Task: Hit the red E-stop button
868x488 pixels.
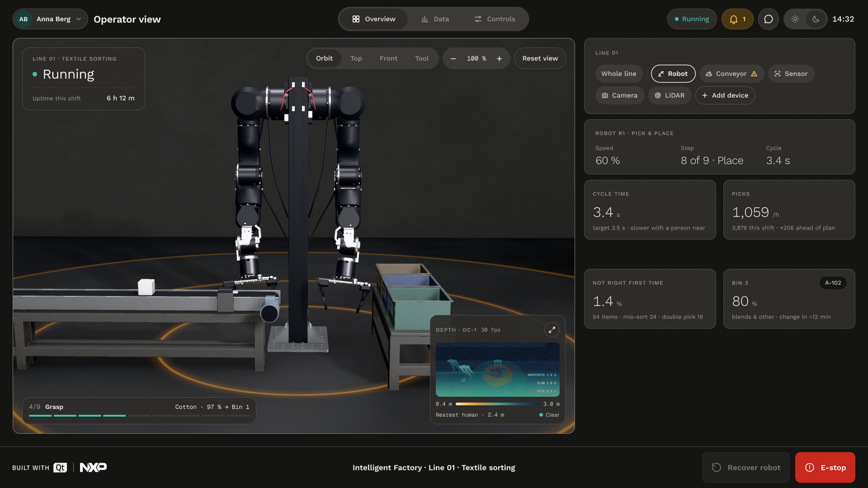Action: tap(825, 468)
